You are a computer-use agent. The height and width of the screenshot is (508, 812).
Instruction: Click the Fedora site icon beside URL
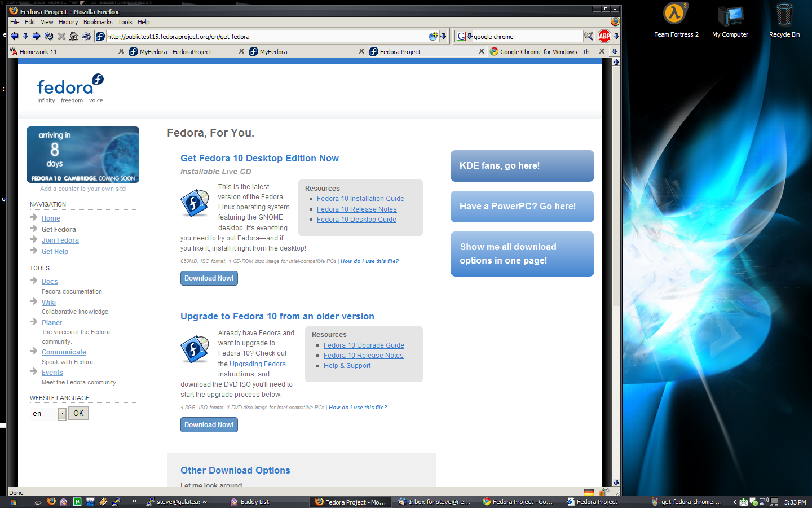(x=100, y=36)
